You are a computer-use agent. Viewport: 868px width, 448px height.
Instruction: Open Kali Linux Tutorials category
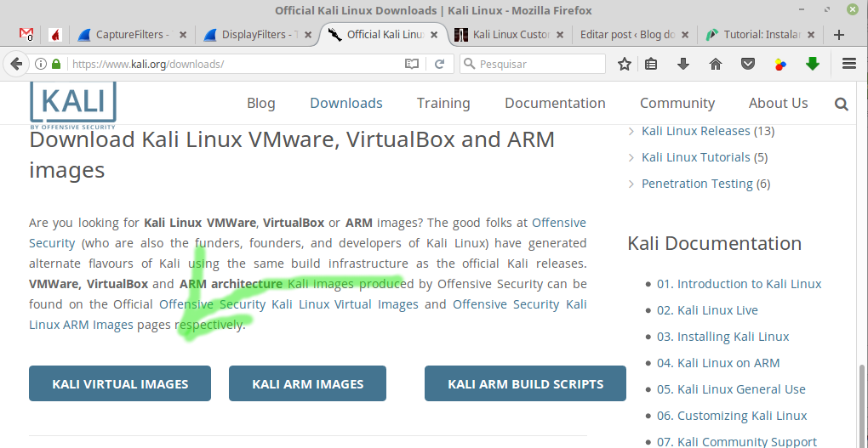click(x=696, y=157)
